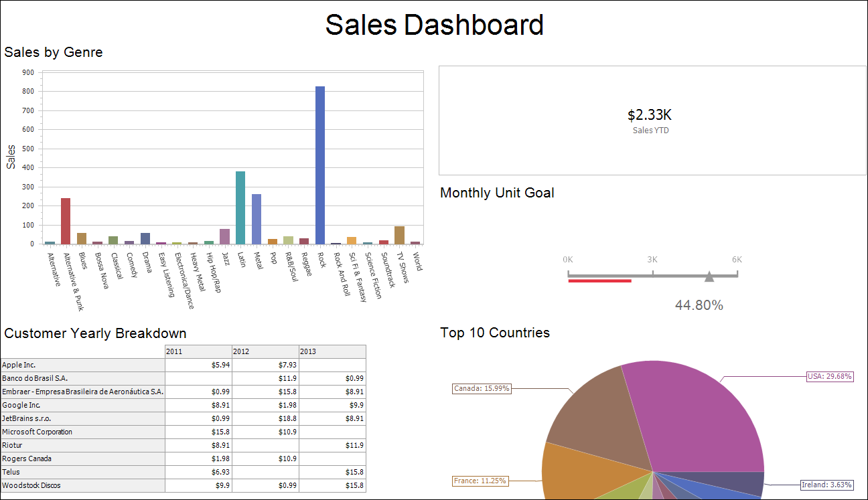This screenshot has height=500, width=868.
Task: Select the TV Shows bar in the chart
Action: coord(399,235)
